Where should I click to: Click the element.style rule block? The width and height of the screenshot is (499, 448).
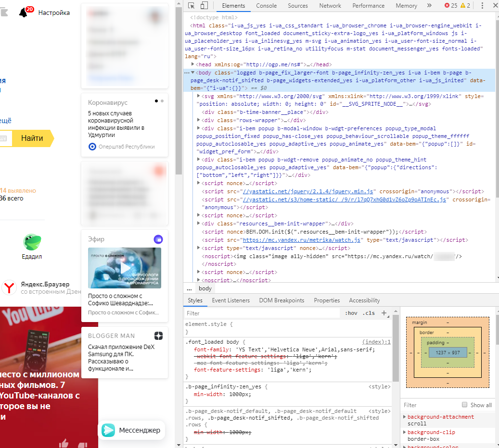point(287,328)
